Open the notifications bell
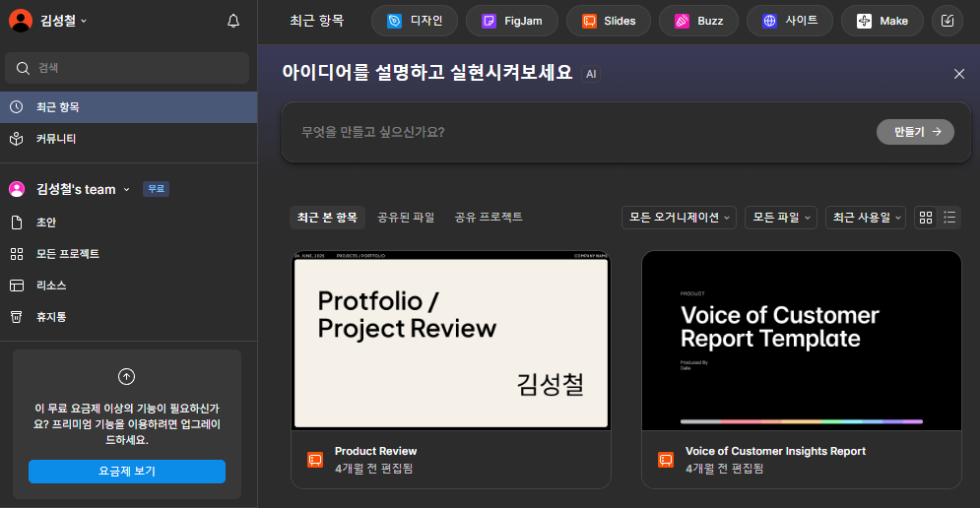Viewport: 980px width, 508px height. pos(233,21)
